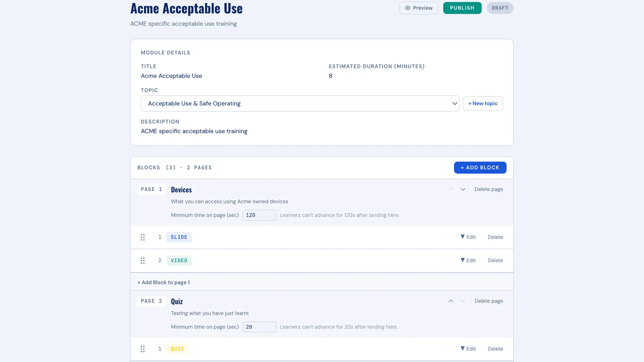Click the SLIDE block tag
Image resolution: width=644 pixels, height=362 pixels.
coord(179,237)
